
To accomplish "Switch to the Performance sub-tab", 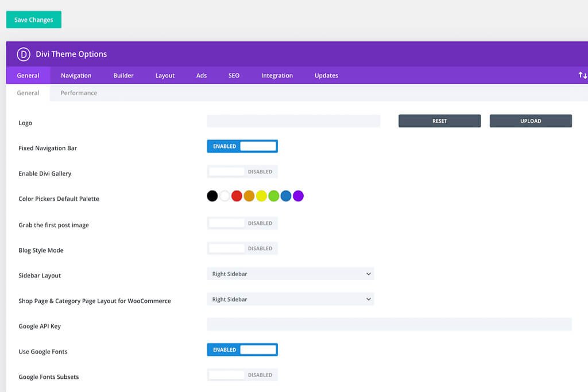I will point(79,93).
